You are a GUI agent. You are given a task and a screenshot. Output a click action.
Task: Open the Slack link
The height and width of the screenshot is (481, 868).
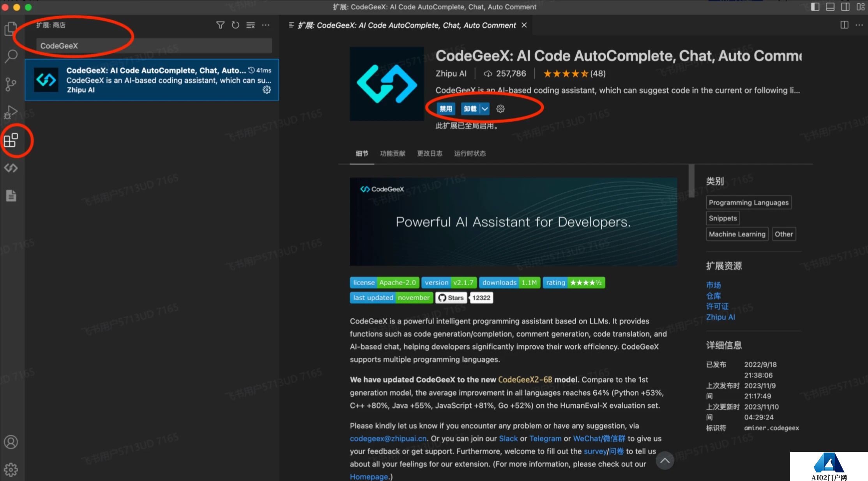tap(508, 438)
